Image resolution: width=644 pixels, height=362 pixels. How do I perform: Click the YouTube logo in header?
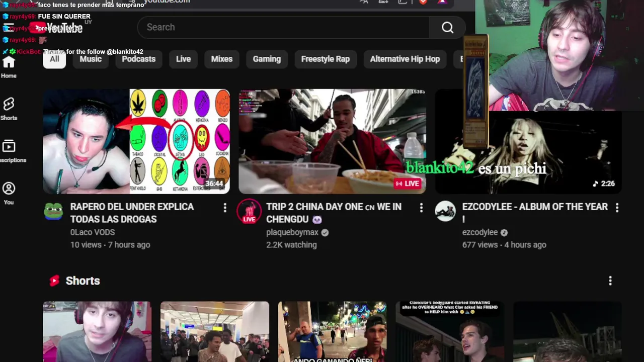(55, 27)
